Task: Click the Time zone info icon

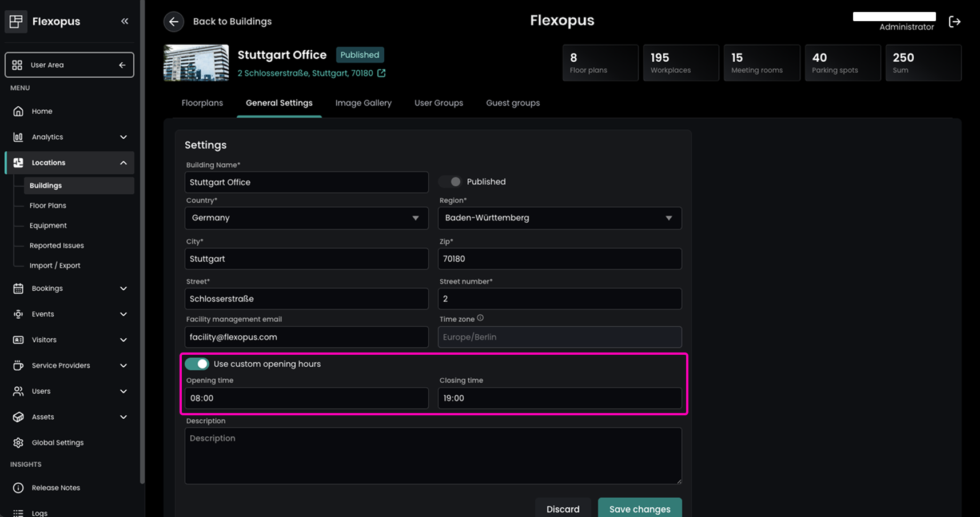Action: pos(480,318)
